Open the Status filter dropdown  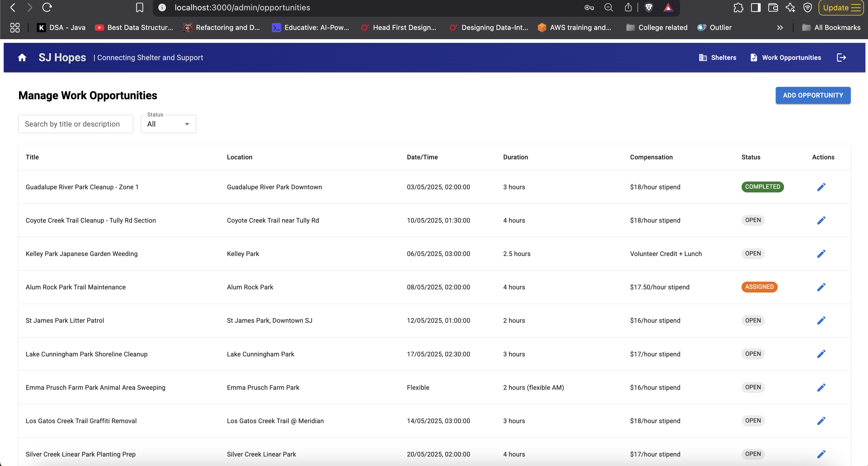pyautogui.click(x=168, y=124)
